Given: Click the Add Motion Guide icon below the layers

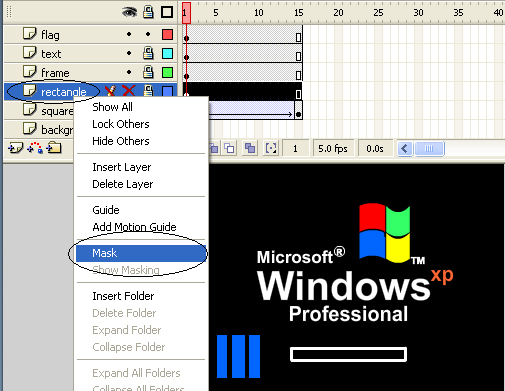Looking at the screenshot, I should click(35, 148).
